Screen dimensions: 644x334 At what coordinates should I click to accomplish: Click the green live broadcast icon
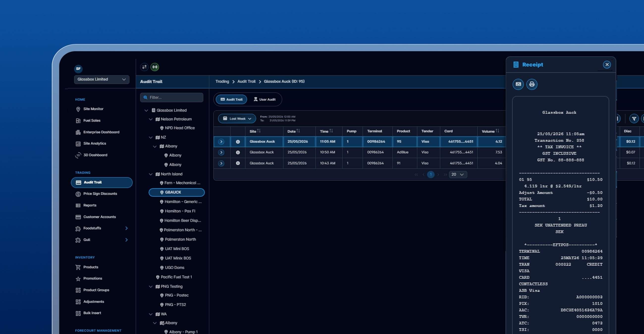point(155,67)
